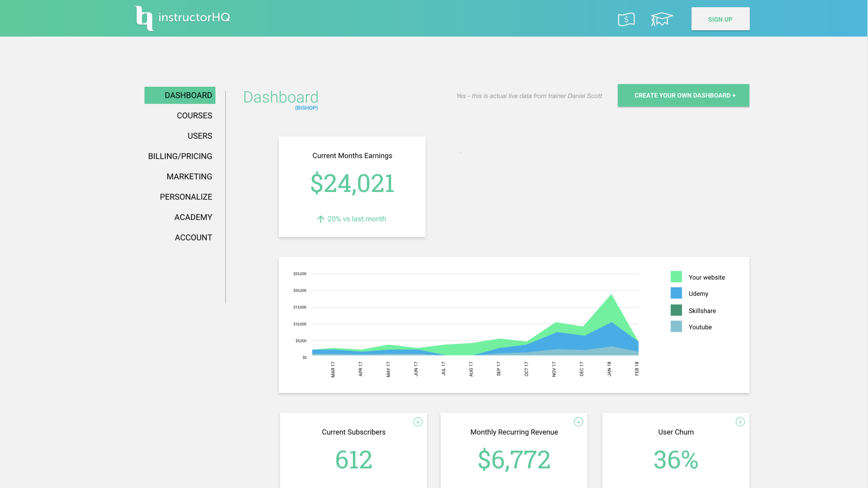Open the Courses sidebar item
This screenshot has width=868, height=488.
[194, 116]
